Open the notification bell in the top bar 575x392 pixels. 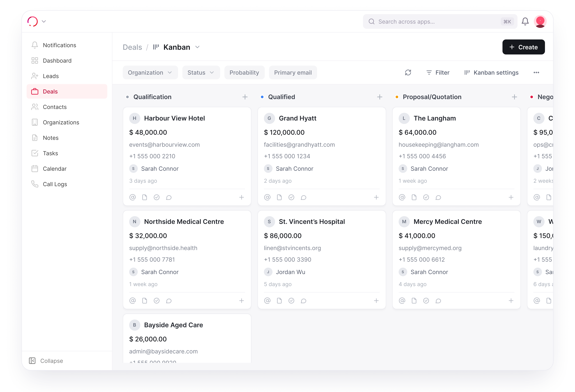525,22
